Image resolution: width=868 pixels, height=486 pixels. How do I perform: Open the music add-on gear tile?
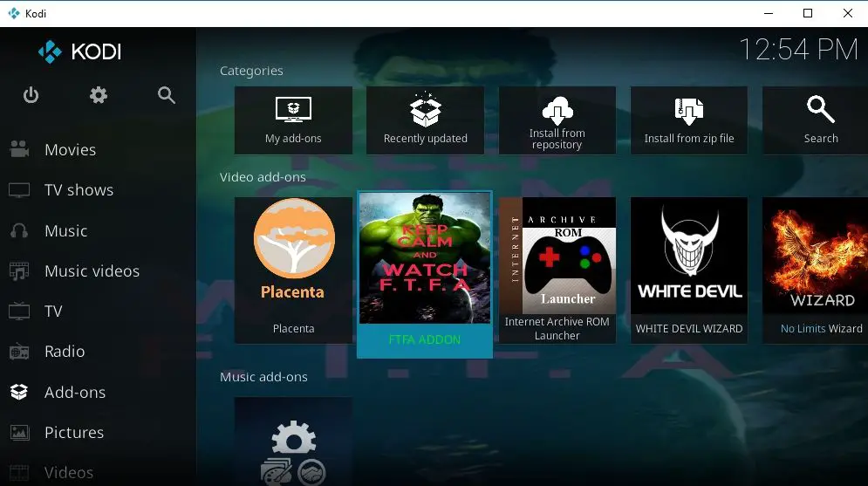(x=293, y=442)
